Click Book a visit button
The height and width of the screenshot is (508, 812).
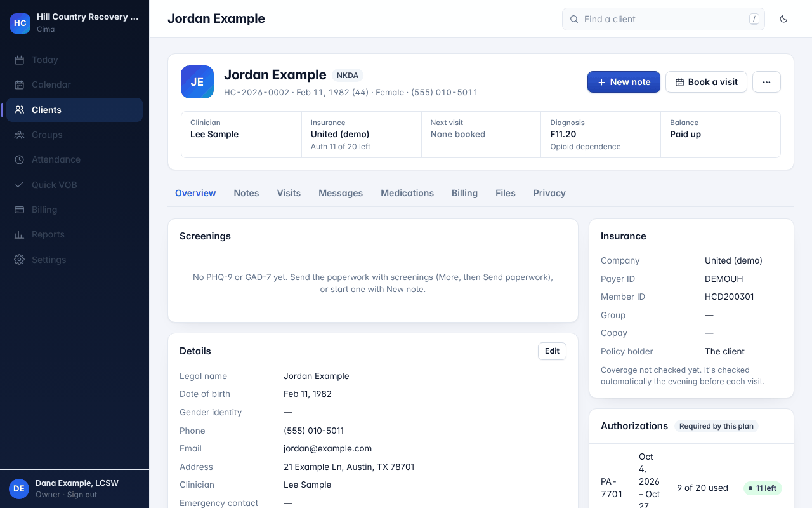[x=706, y=82]
